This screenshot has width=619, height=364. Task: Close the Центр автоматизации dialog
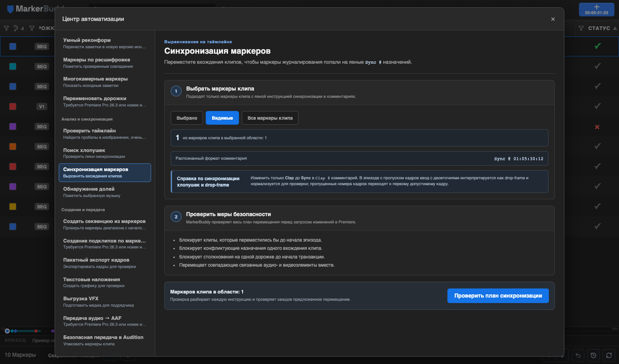coord(553,19)
